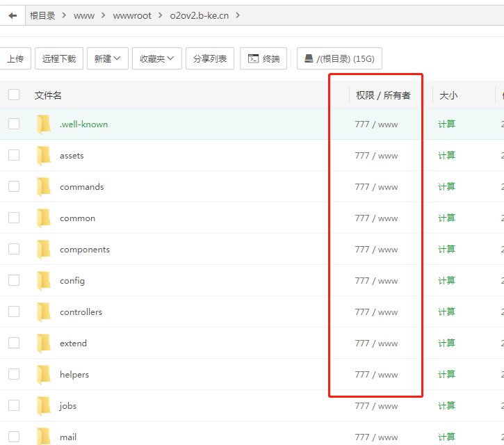
Task: Click the back arrow in path bar
Action: [13, 15]
